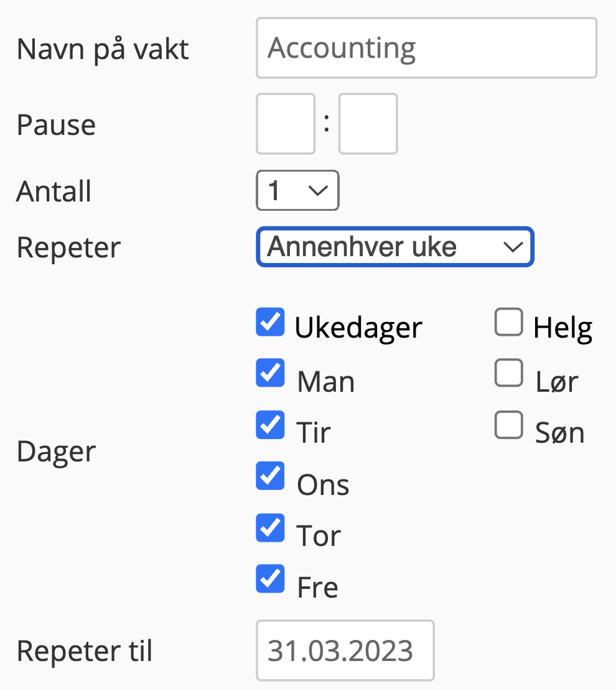Focus the Pause hours input box
Viewport: 616px width, 689px height.
point(286,124)
